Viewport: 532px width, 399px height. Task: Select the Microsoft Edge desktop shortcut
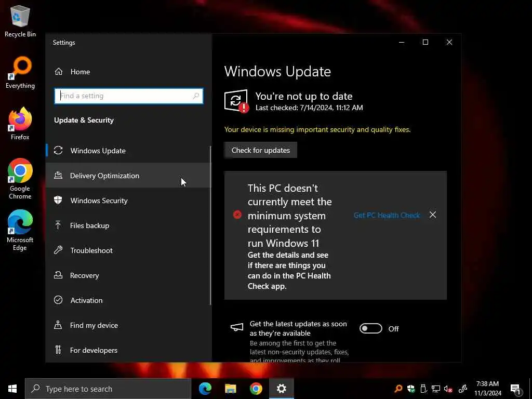[x=20, y=230]
